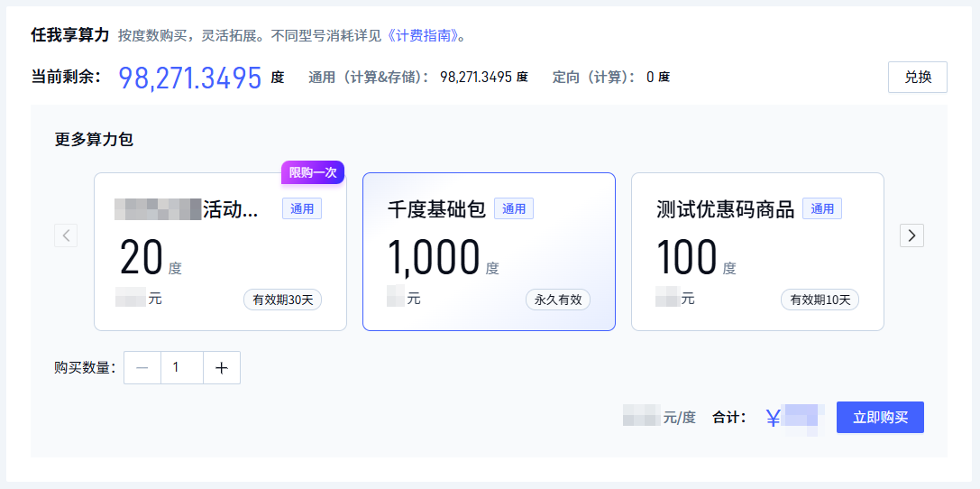Viewport: 980px width, 489px height.
Task: Click 通用 tag on the activity package
Action: coord(302,209)
